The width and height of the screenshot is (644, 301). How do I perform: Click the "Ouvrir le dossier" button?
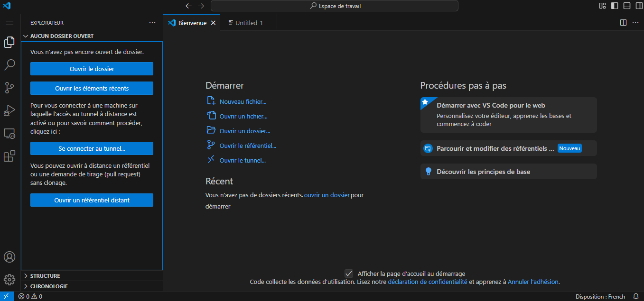92,69
